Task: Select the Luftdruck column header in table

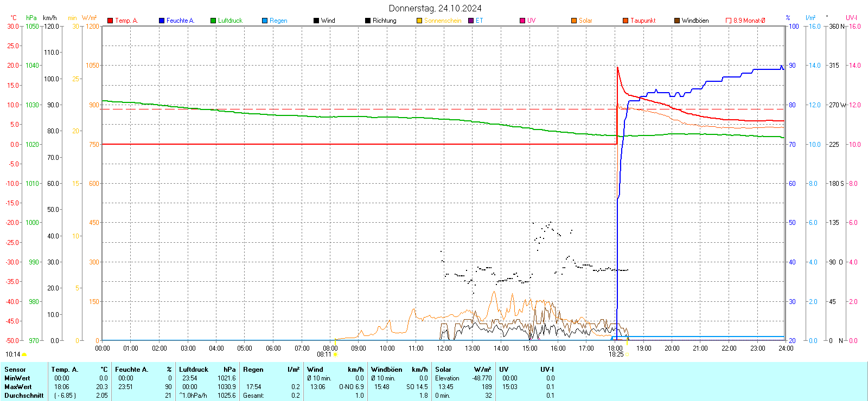Action: [194, 370]
